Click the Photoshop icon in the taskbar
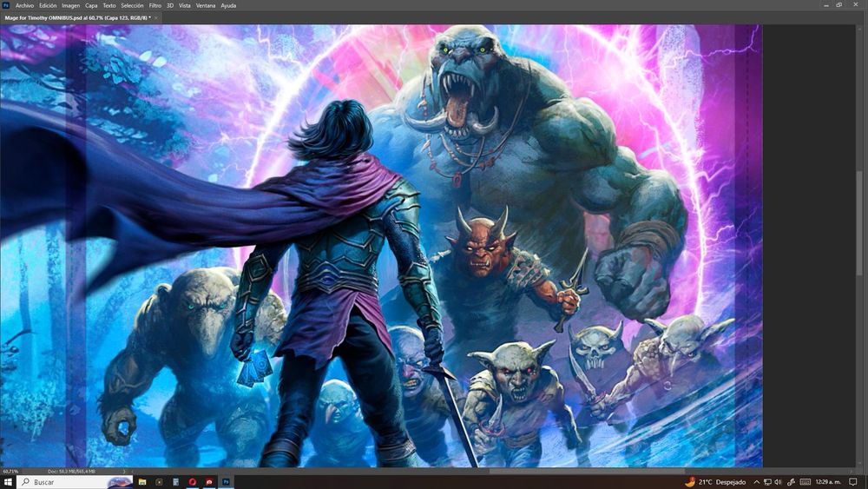The height and width of the screenshot is (489, 868). tap(226, 482)
